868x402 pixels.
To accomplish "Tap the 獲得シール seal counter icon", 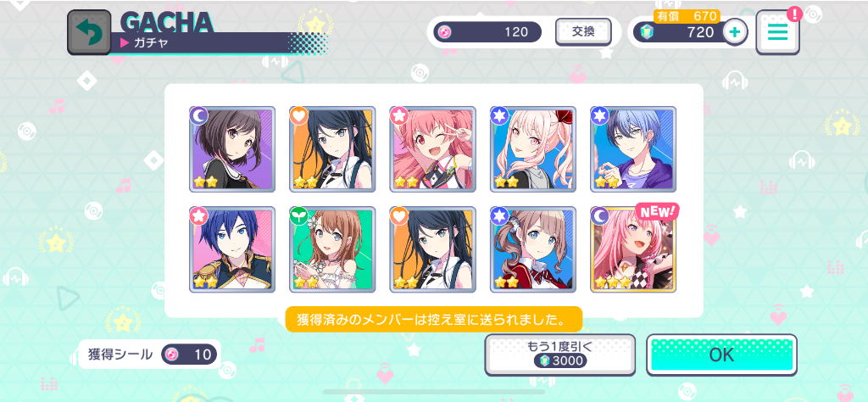I will point(172,355).
